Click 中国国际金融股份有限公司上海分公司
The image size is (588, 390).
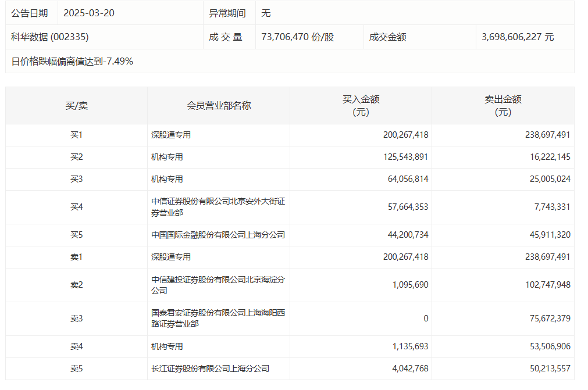coord(218,235)
